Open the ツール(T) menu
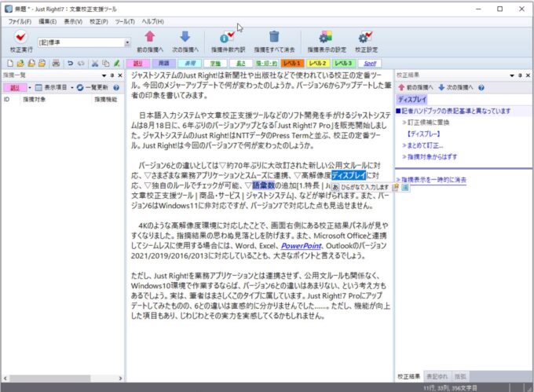 tap(125, 21)
